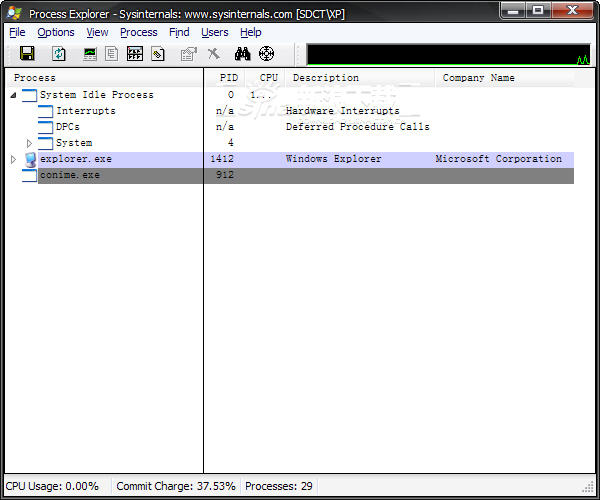The image size is (600, 500).
Task: Click the Find Window's Process target icon
Action: click(x=266, y=54)
